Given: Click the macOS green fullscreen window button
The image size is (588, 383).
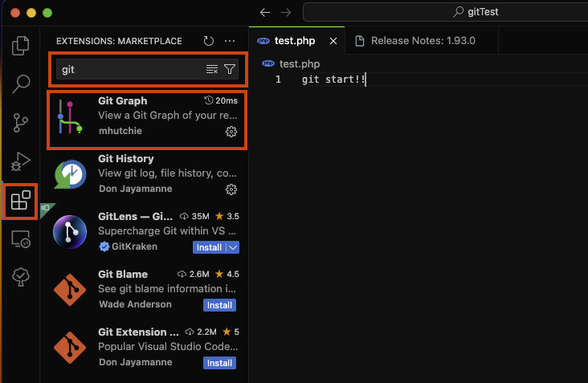Looking at the screenshot, I should 47,13.
